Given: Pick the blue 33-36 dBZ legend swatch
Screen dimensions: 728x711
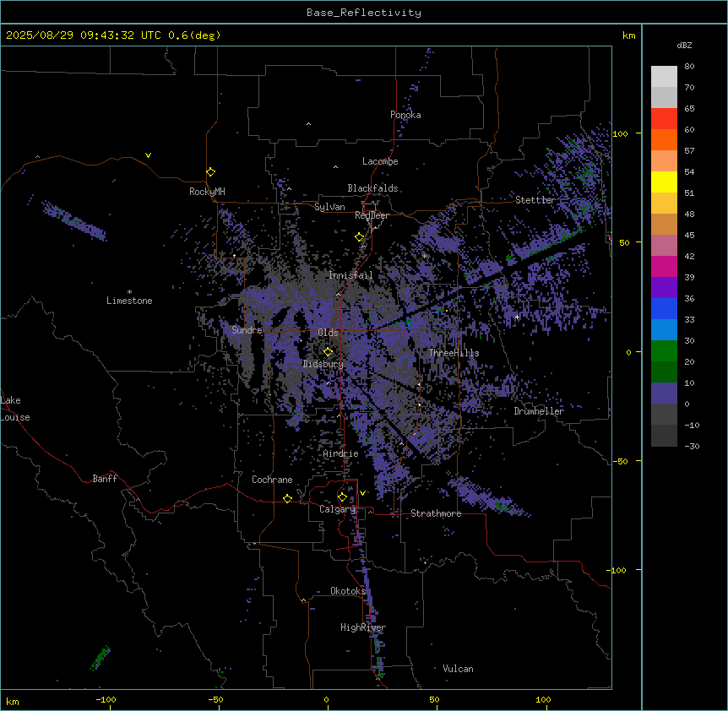Looking at the screenshot, I should coord(664,308).
